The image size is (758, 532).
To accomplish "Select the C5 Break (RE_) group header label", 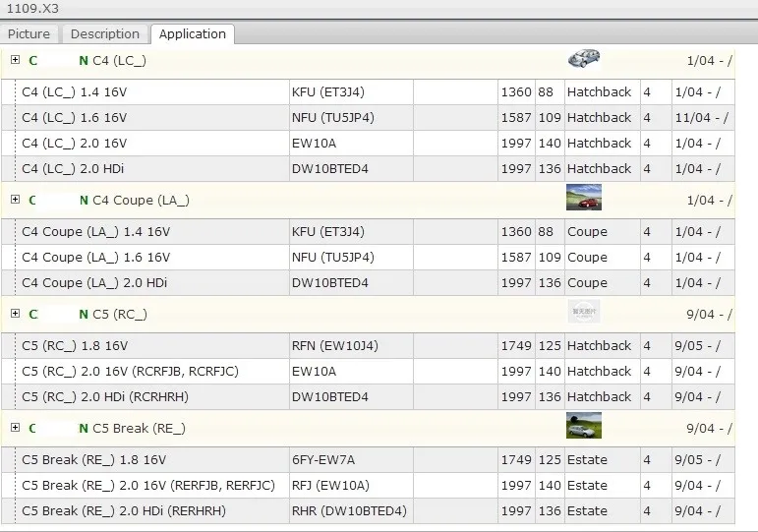I will 140,429.
